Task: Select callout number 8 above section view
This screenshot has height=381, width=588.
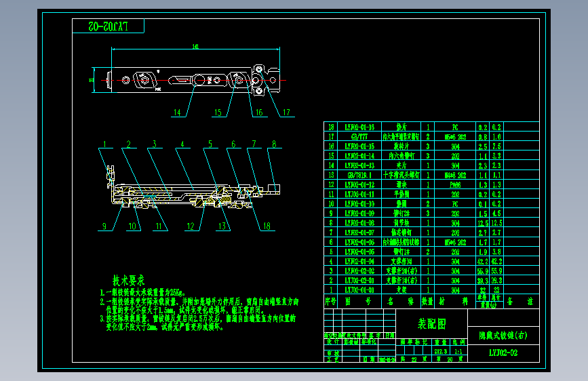Action: click(x=274, y=144)
